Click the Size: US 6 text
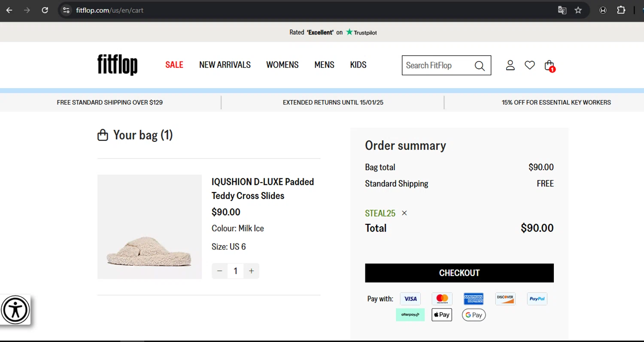This screenshot has height=342, width=644. click(x=229, y=247)
